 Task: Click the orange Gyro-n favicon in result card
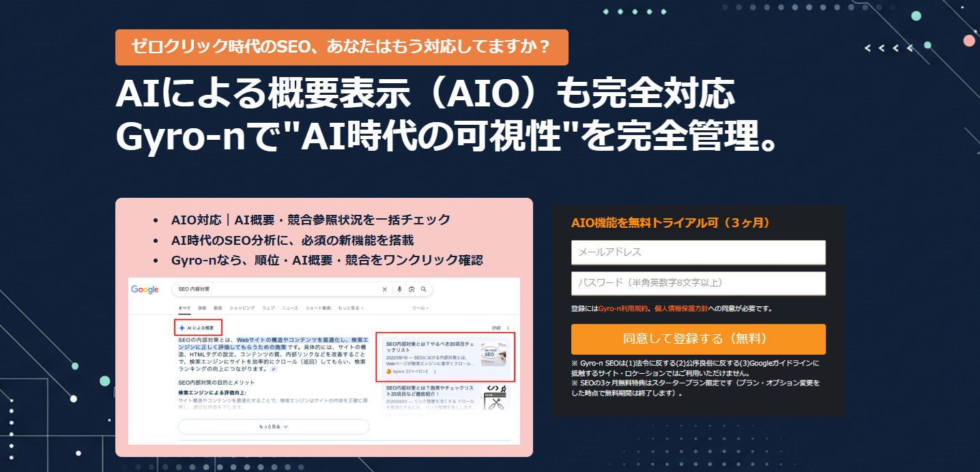pos(388,372)
